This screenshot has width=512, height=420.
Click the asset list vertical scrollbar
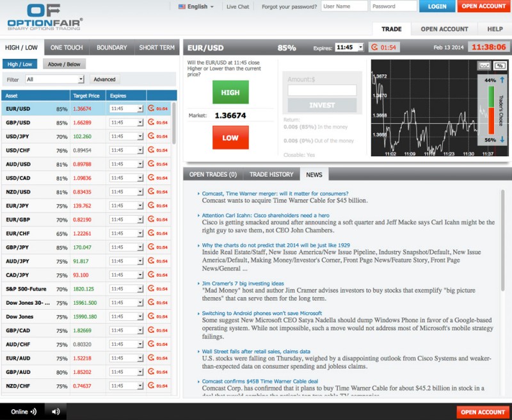174,124
